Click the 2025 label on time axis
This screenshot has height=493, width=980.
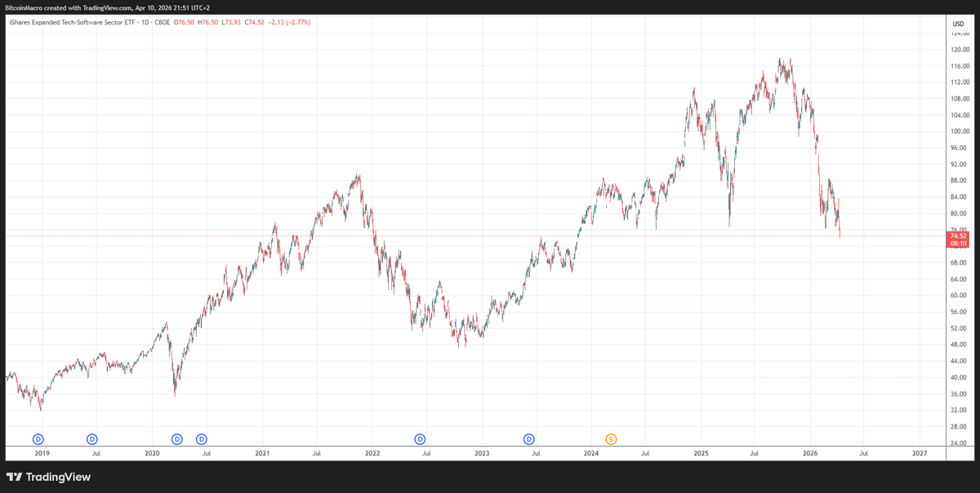point(702,452)
